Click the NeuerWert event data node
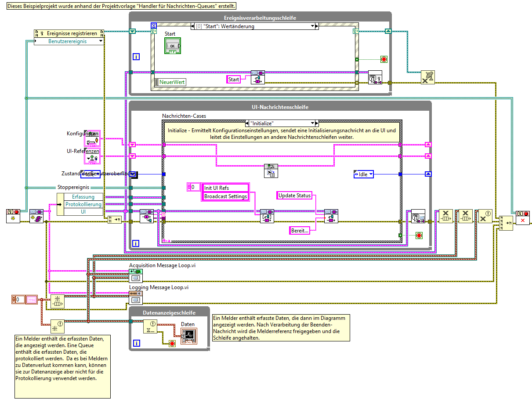 coord(170,82)
